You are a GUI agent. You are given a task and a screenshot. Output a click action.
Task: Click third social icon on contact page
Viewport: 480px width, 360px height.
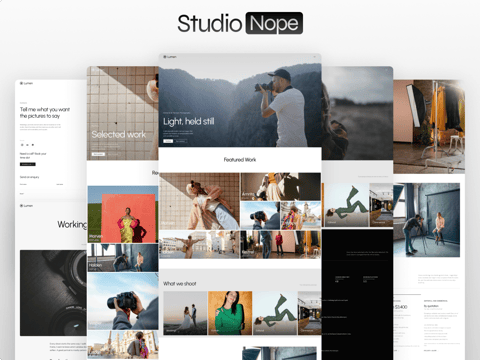click(33, 145)
